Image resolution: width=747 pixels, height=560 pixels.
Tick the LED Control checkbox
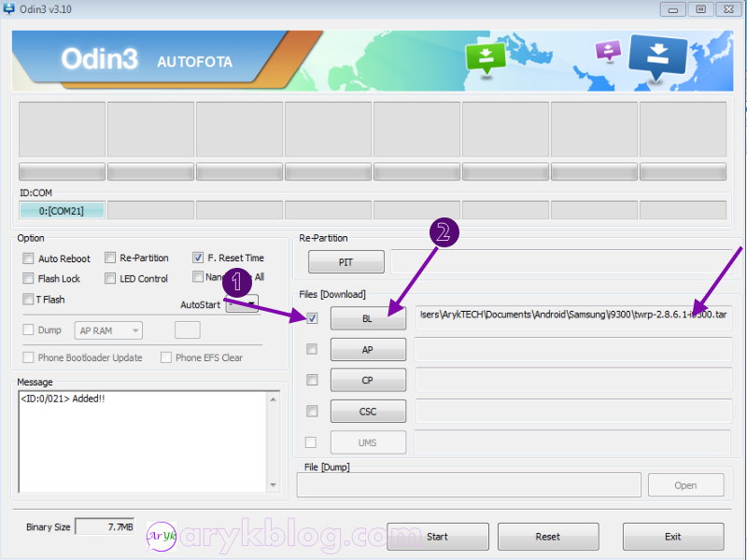pyautogui.click(x=110, y=278)
